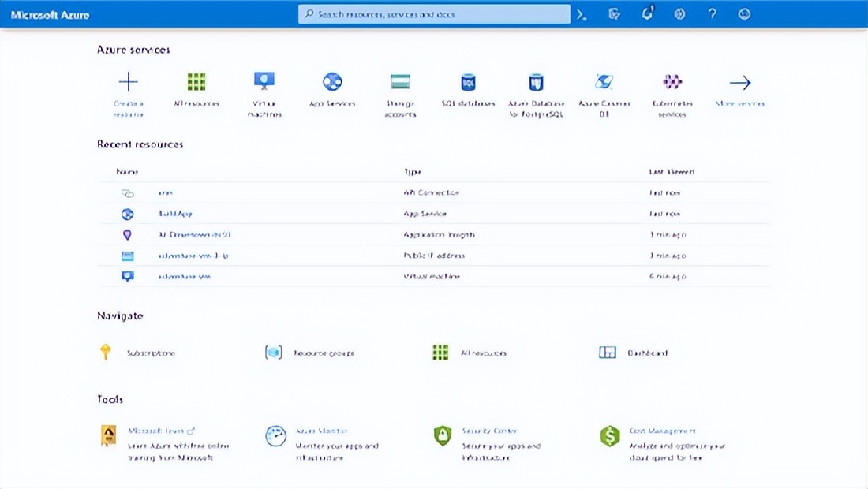Open the account feedback menu in header
This screenshot has height=489, width=868.
(744, 14)
